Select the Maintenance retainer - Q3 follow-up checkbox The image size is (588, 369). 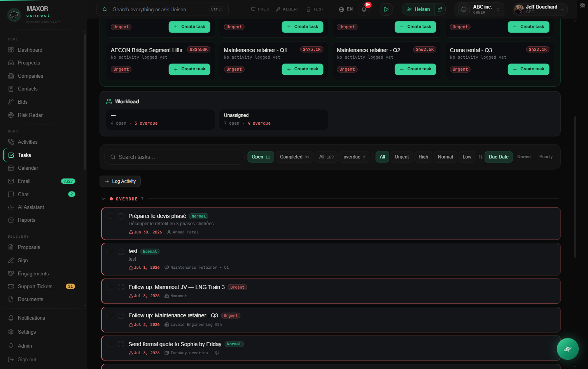tap(110, 315)
